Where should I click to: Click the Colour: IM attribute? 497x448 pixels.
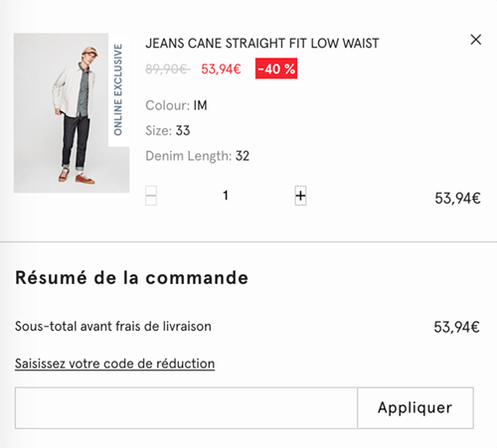click(176, 105)
